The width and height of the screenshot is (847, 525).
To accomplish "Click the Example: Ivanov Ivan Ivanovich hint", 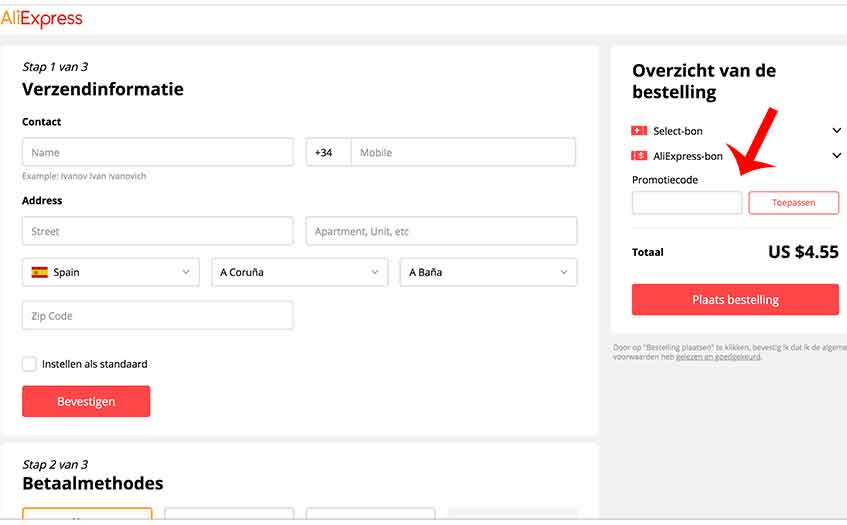I will pyautogui.click(x=84, y=176).
